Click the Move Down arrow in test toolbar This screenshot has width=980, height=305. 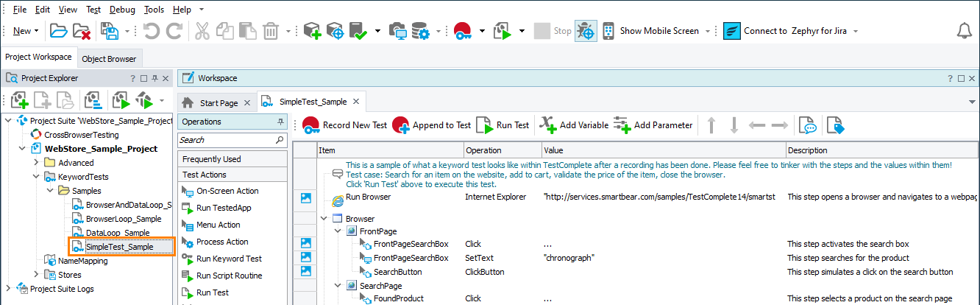click(x=734, y=125)
